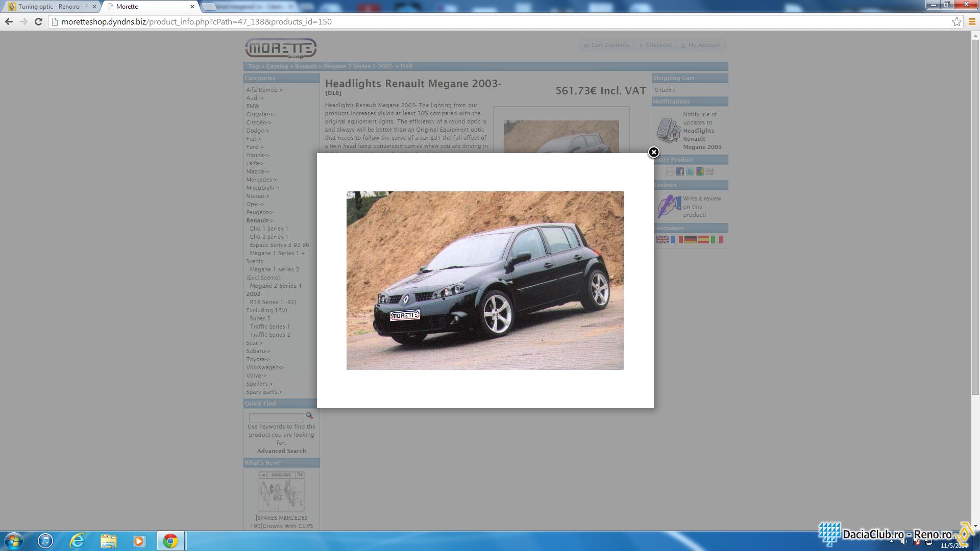Go to Checkout

coord(655,45)
